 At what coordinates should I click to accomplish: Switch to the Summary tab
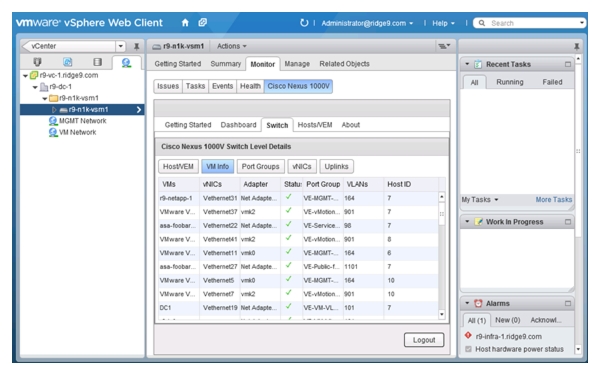(x=225, y=64)
